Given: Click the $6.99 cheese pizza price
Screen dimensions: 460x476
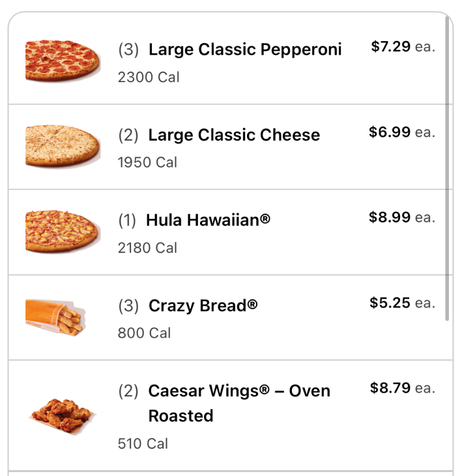Looking at the screenshot, I should [390, 132].
